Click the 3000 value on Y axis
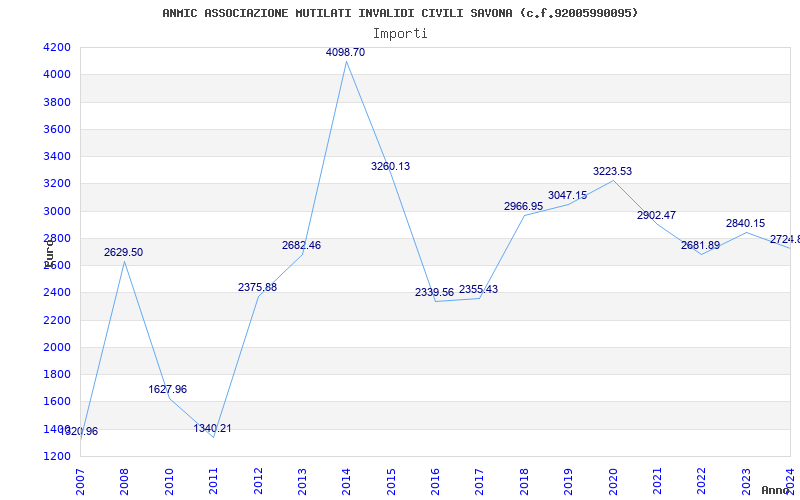800x500 pixels. [x=58, y=211]
